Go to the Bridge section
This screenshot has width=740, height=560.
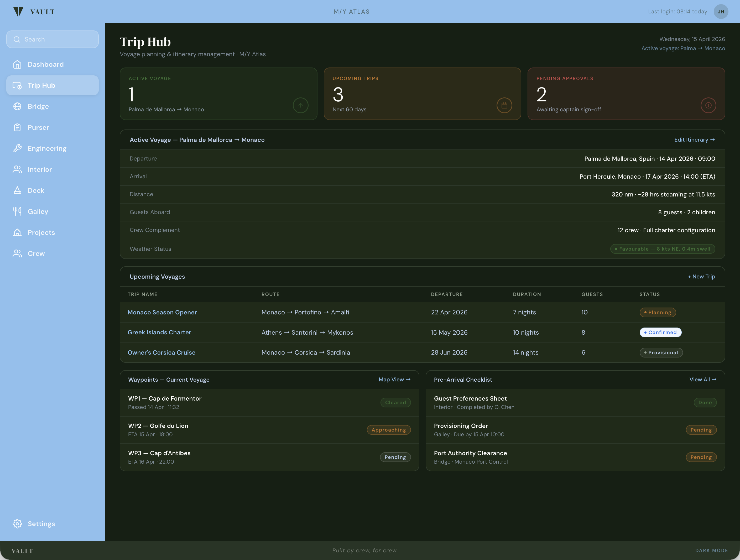click(x=53, y=107)
